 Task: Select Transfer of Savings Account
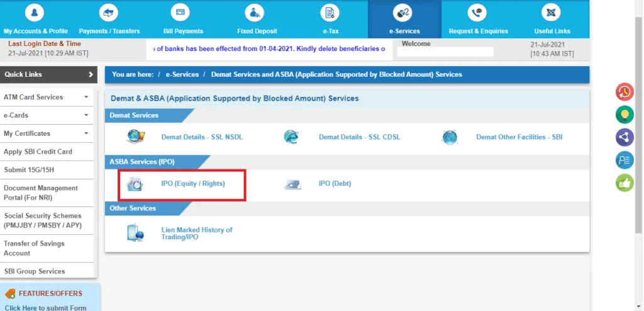pos(34,249)
